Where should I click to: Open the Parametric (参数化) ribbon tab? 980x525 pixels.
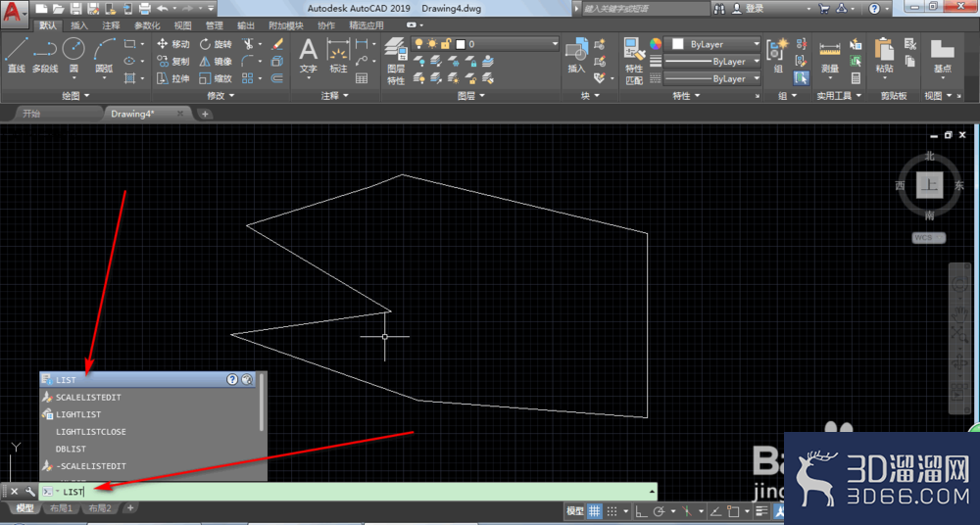148,25
